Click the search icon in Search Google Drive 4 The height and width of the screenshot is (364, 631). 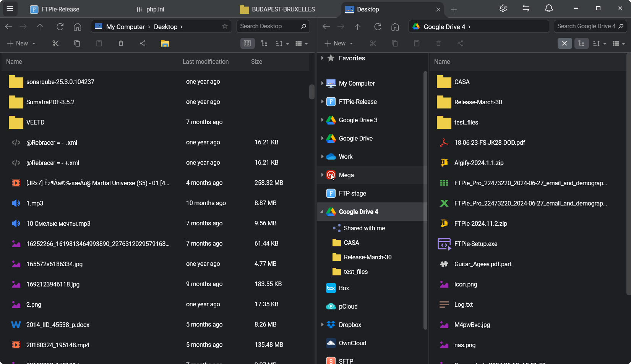[621, 26]
